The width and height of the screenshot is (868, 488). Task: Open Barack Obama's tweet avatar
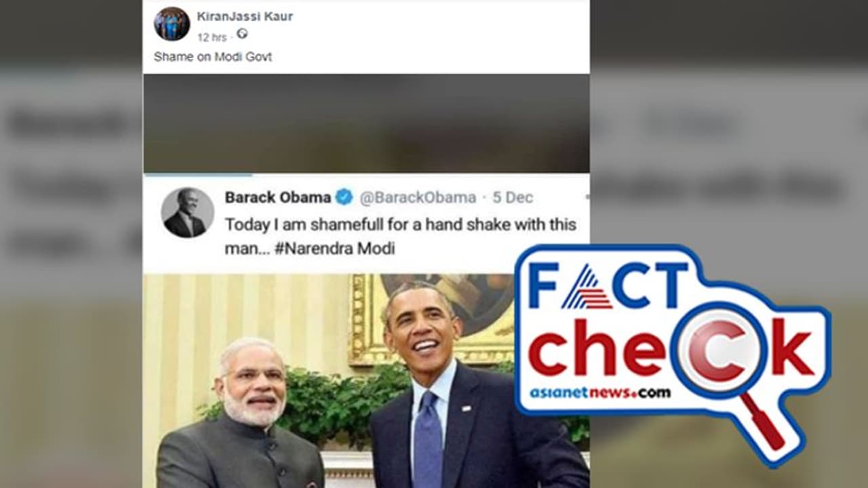187,213
